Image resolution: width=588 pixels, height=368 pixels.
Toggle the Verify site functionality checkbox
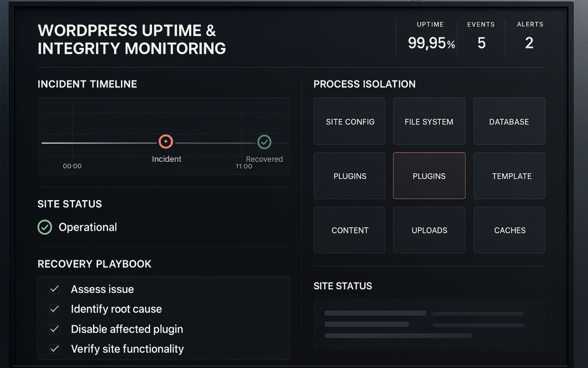pos(54,349)
